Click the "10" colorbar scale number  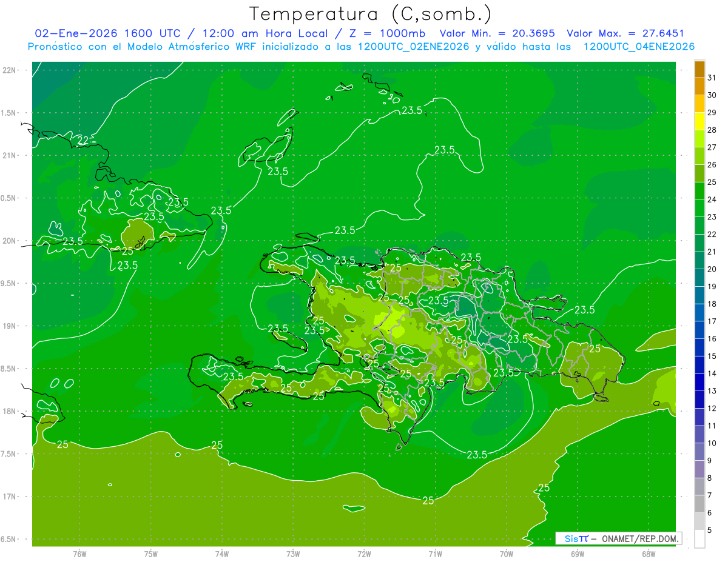click(712, 443)
